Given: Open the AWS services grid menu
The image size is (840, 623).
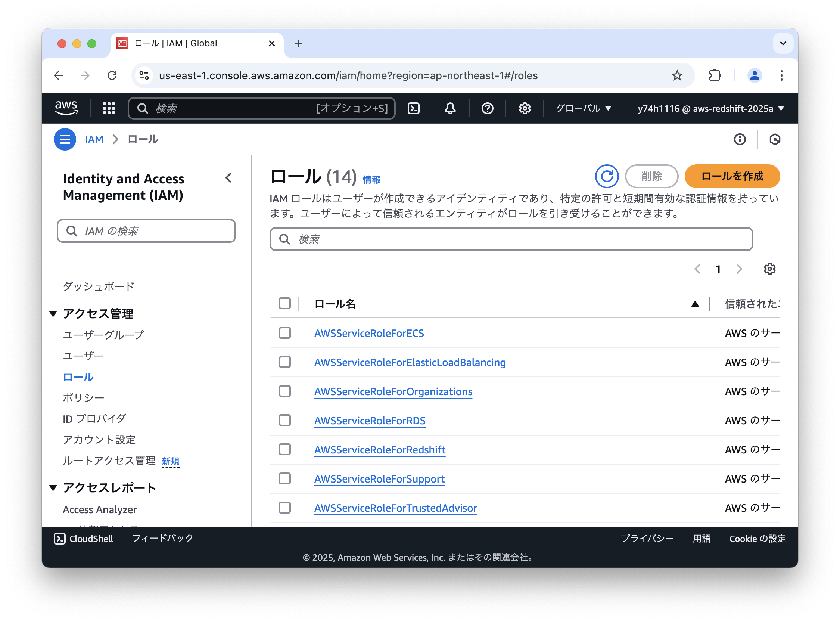Looking at the screenshot, I should 109,109.
